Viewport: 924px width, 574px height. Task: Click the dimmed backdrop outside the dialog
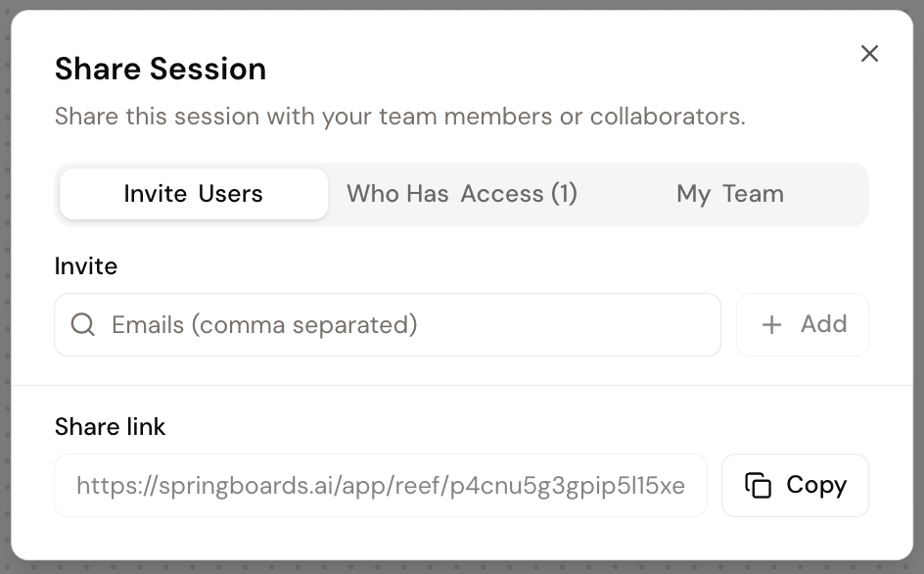tap(918, 294)
